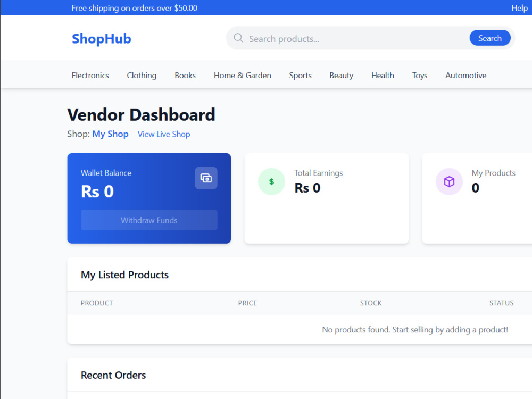Open the Books category
Image resolution: width=532 pixels, height=399 pixels.
(x=185, y=76)
